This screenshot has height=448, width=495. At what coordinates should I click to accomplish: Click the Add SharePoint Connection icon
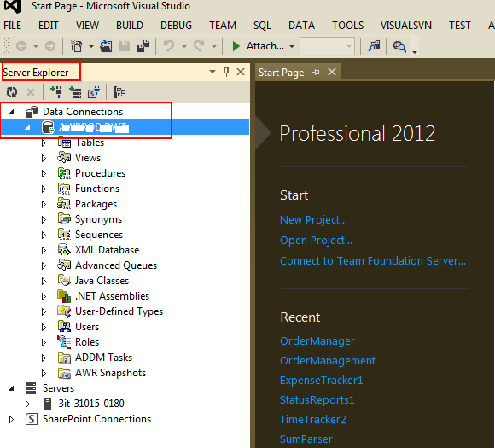(x=93, y=92)
